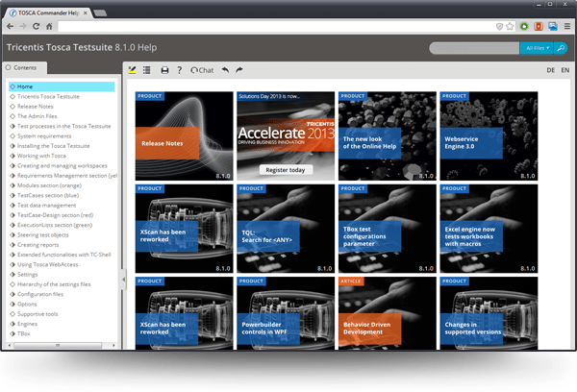Open Powerbuilder controls in WPF tile

(286, 313)
